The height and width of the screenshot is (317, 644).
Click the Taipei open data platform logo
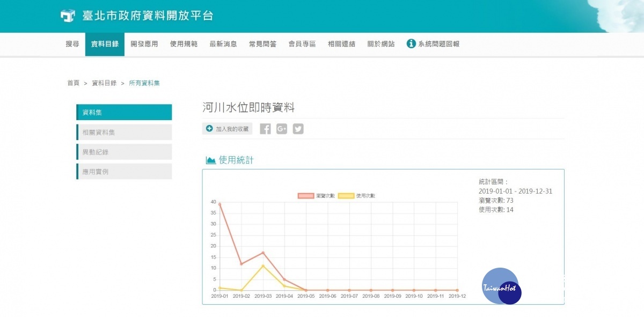(68, 16)
